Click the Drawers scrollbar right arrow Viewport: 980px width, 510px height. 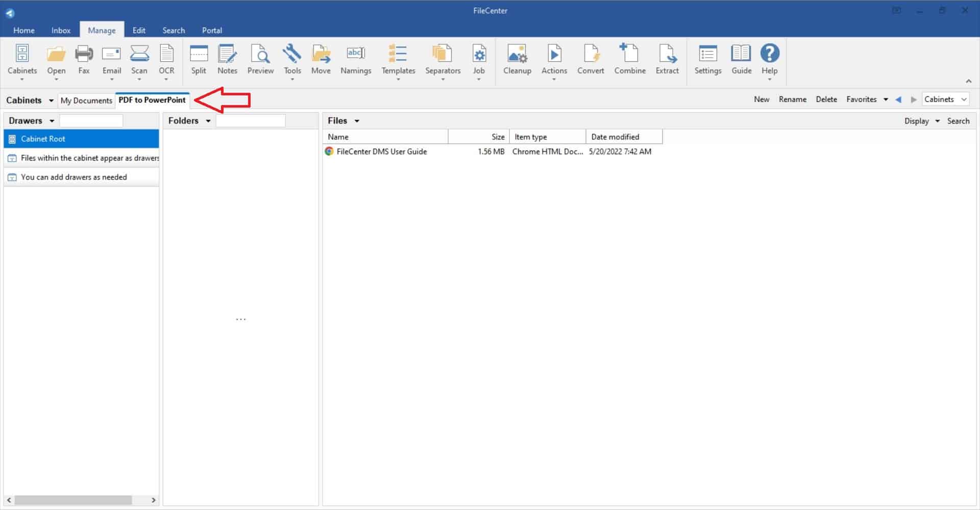(x=153, y=500)
